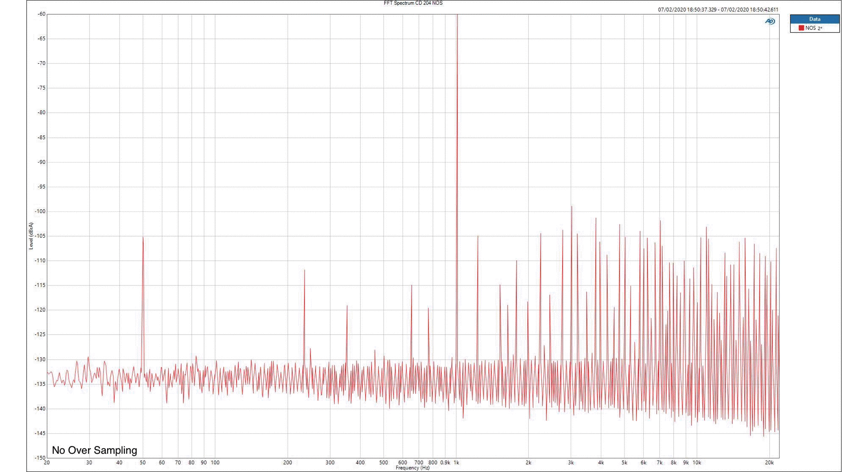Click the -100 tick on level axis

tap(40, 211)
